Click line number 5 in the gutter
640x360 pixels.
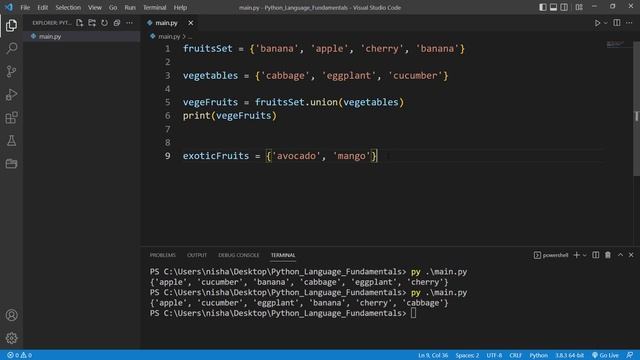pyautogui.click(x=167, y=102)
